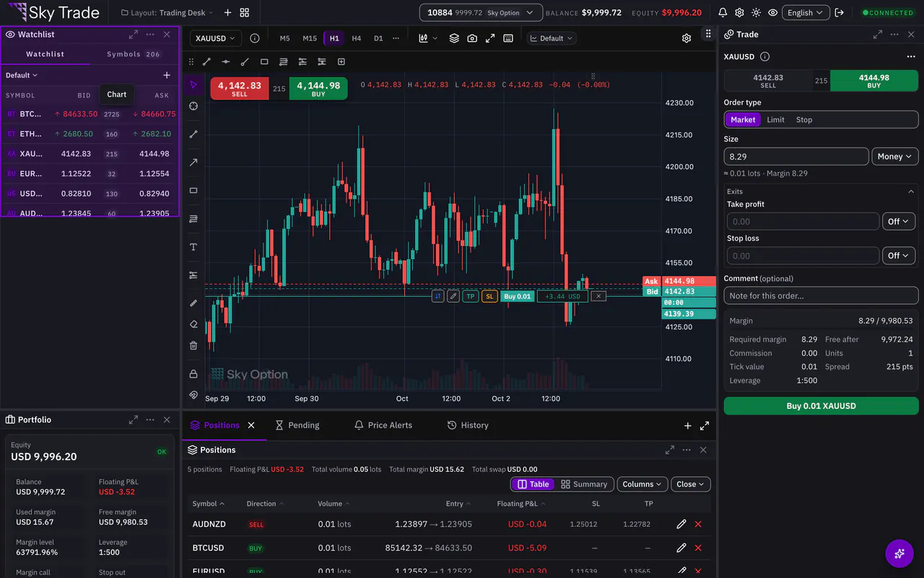Open the AI assistant sparkle button

click(899, 553)
